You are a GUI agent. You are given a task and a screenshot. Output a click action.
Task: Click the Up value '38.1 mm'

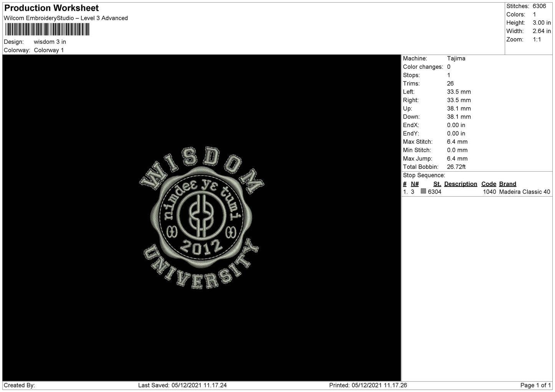(459, 109)
